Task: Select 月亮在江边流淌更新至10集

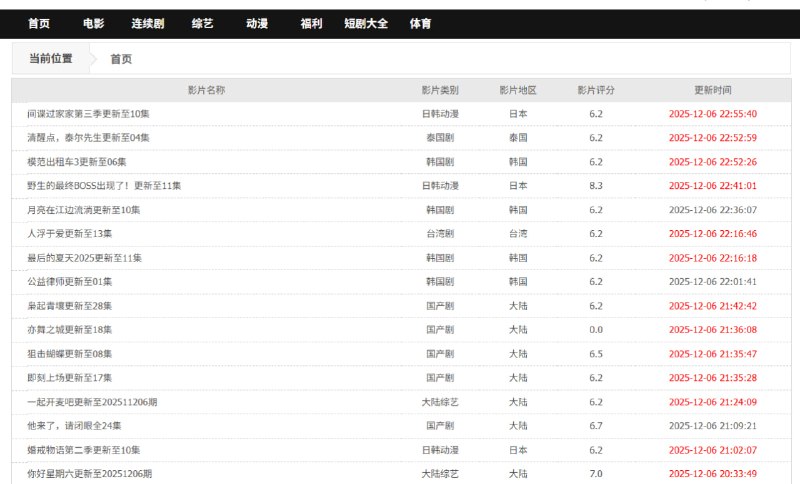Action: [83, 210]
